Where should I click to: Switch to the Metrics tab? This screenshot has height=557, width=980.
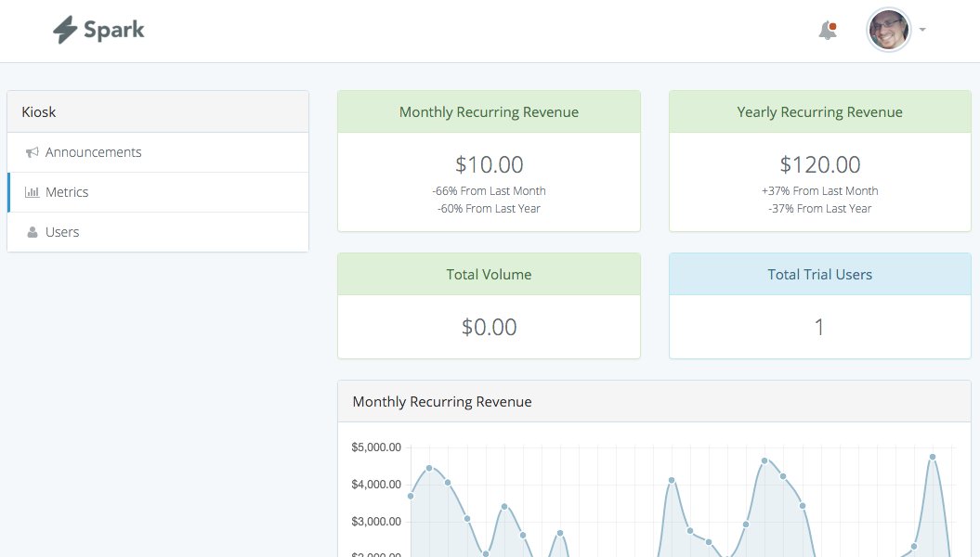coord(66,191)
